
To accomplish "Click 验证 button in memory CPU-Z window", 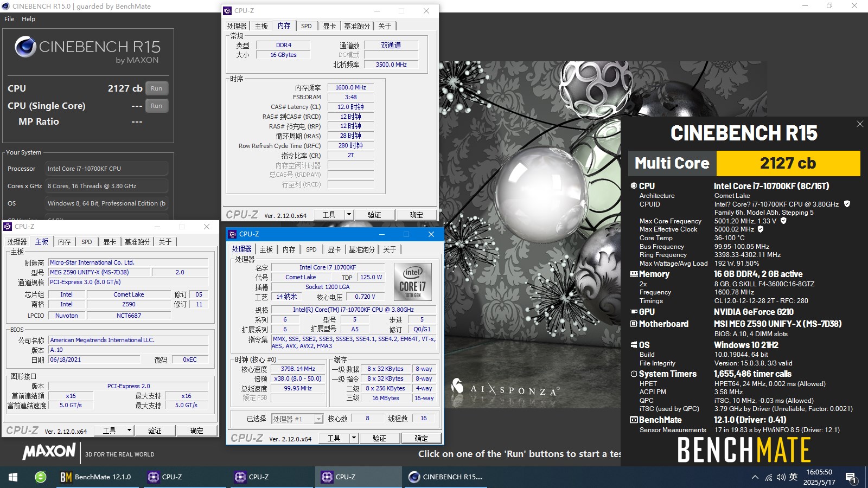I will [x=374, y=215].
